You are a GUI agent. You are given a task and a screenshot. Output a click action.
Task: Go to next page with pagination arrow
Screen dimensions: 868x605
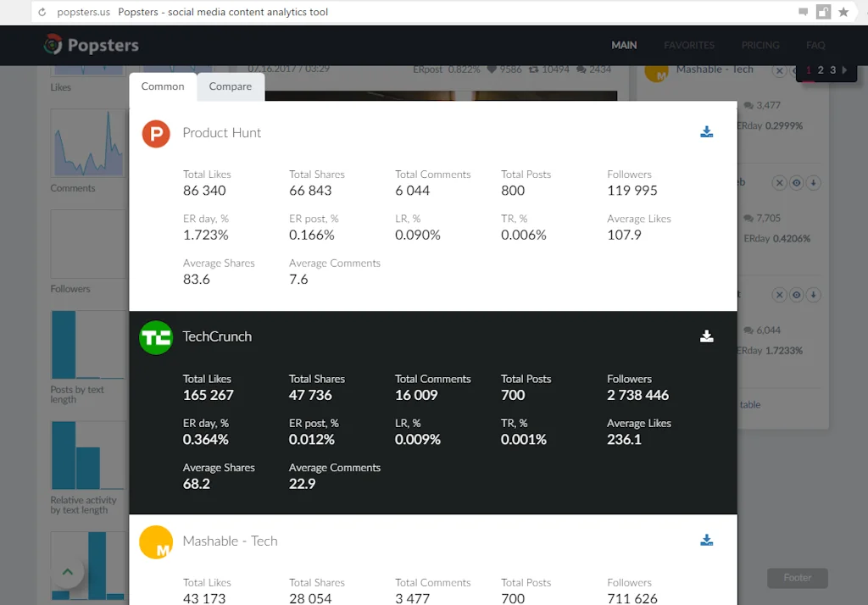point(844,70)
